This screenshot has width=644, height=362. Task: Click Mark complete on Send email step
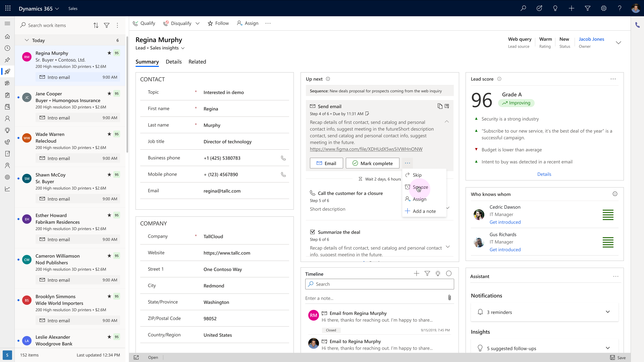372,163
